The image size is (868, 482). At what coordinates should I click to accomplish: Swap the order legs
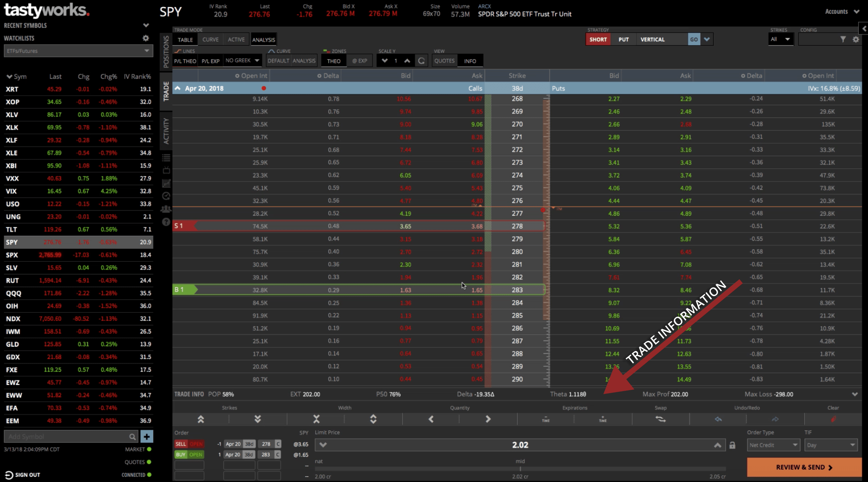click(660, 419)
